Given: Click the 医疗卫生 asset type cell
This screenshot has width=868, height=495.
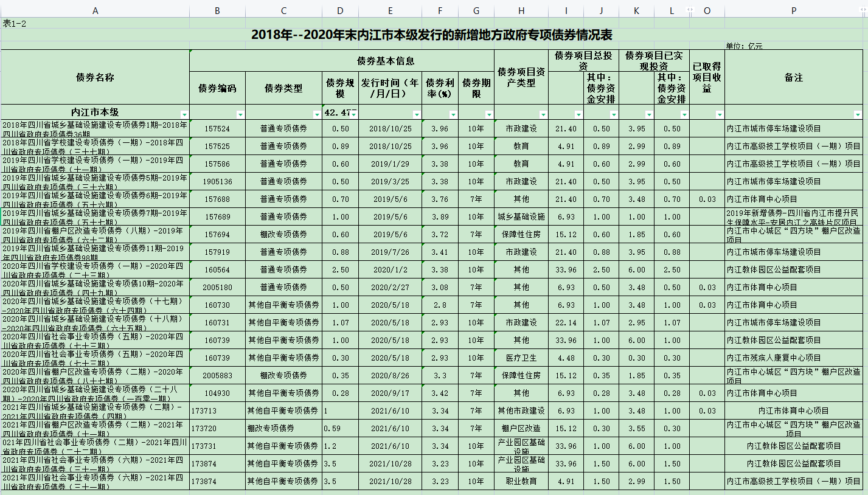Looking at the screenshot, I should click(x=521, y=358).
